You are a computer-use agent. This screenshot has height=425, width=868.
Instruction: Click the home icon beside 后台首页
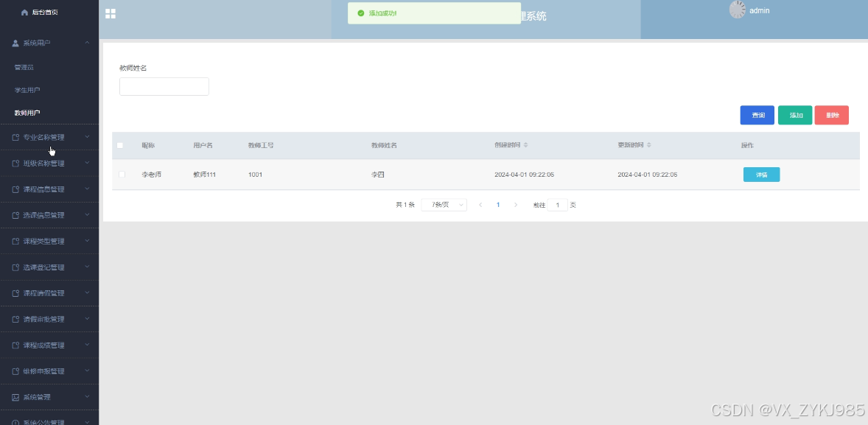pos(24,13)
